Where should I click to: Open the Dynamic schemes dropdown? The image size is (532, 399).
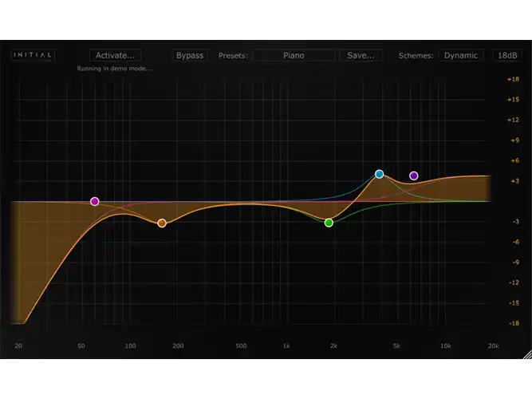click(x=461, y=55)
